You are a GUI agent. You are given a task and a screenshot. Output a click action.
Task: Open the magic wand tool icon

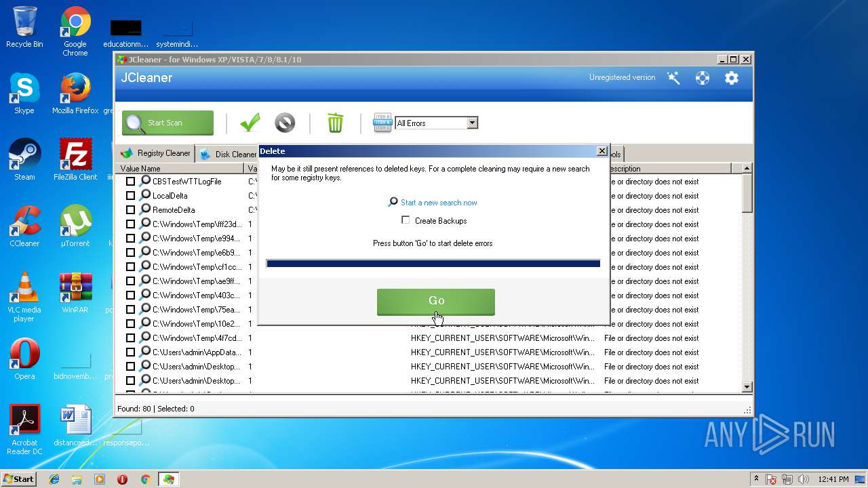click(673, 78)
